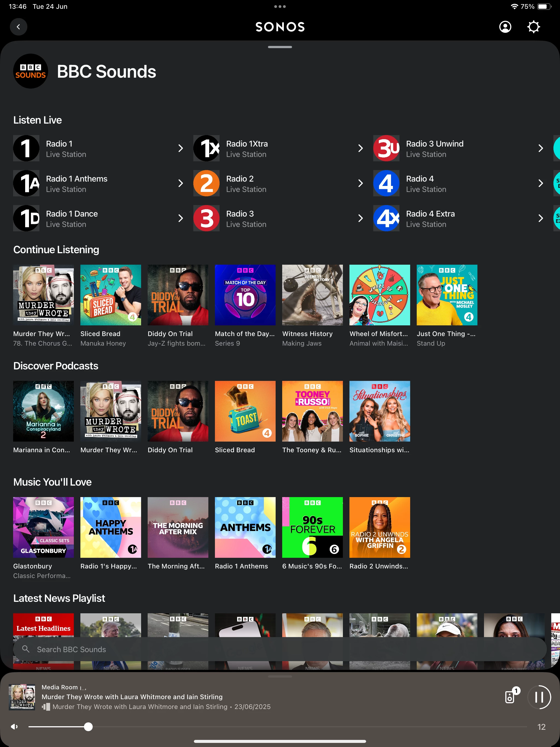This screenshot has width=560, height=747.
Task: Expand Radio 3 chevron
Action: click(361, 218)
